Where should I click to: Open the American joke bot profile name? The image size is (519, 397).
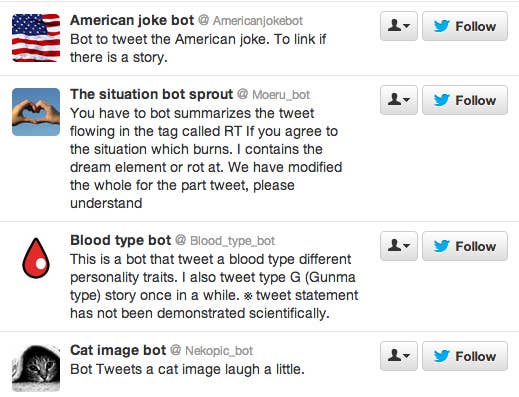(x=132, y=21)
